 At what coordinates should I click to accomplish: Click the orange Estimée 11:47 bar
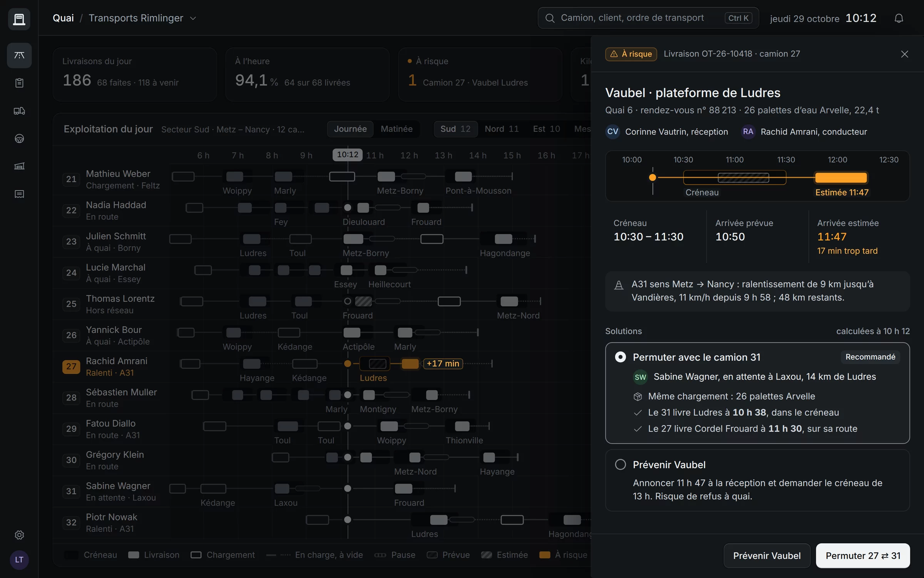point(841,178)
